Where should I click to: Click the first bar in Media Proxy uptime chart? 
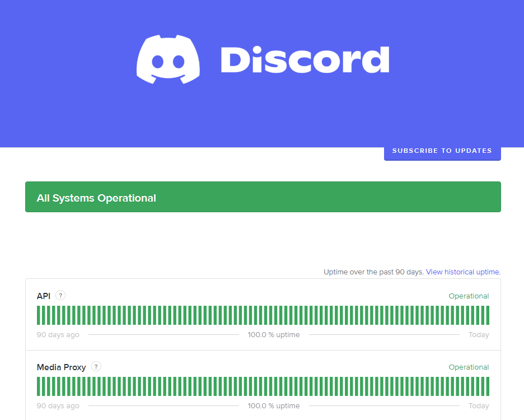[39, 386]
